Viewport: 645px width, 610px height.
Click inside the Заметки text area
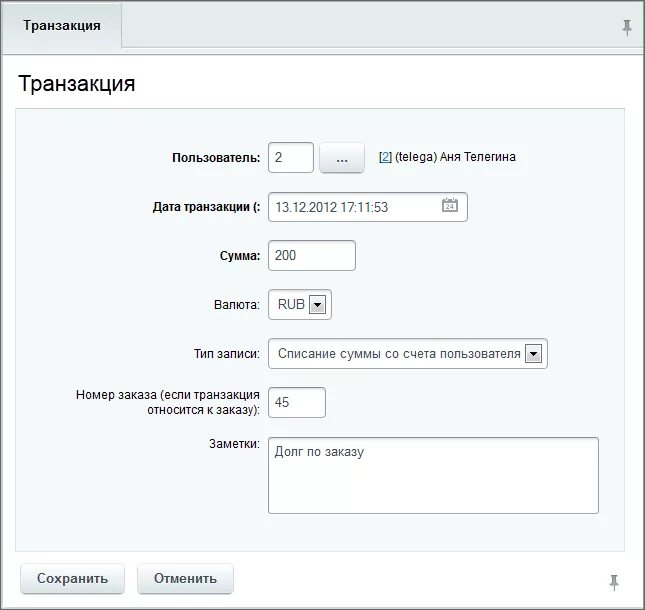(x=433, y=475)
